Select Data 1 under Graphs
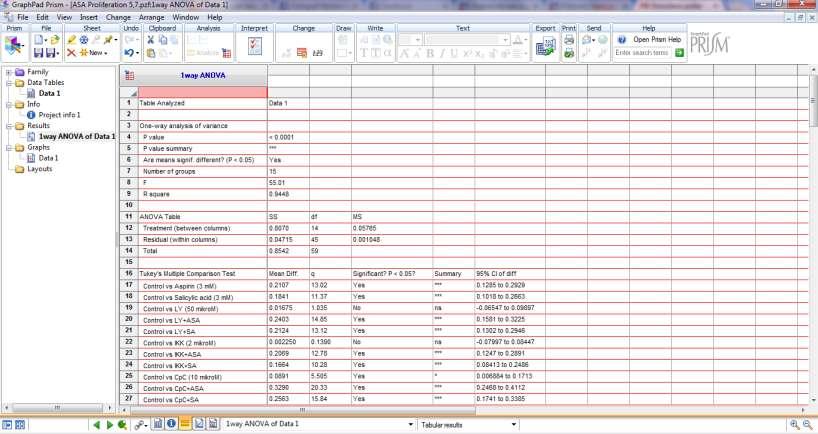Image resolution: width=818 pixels, height=434 pixels. (48, 158)
